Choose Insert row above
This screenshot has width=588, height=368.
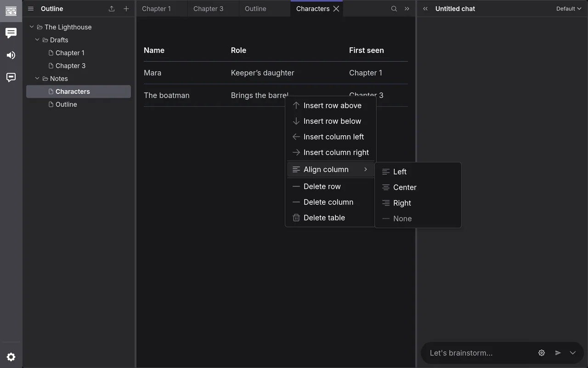pos(331,105)
